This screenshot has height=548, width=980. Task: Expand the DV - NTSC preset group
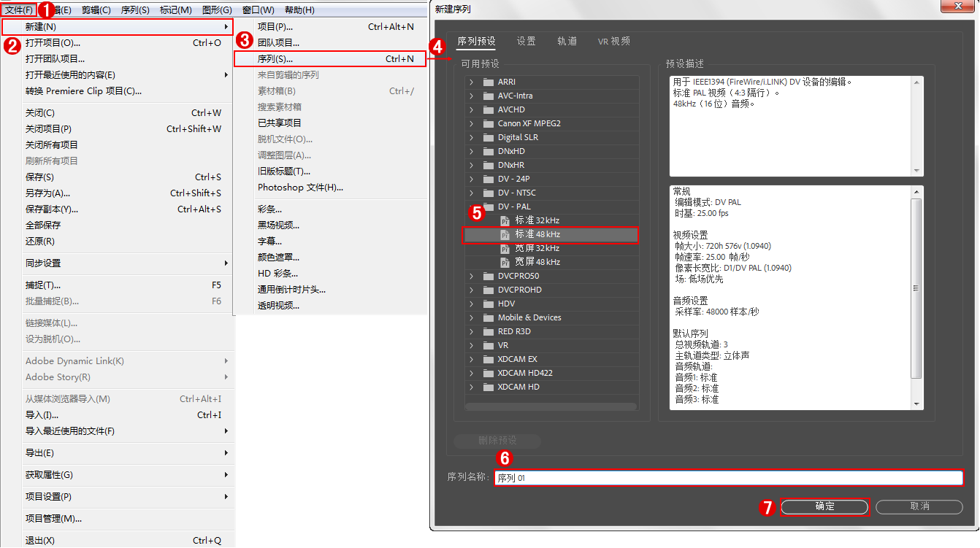pyautogui.click(x=471, y=193)
